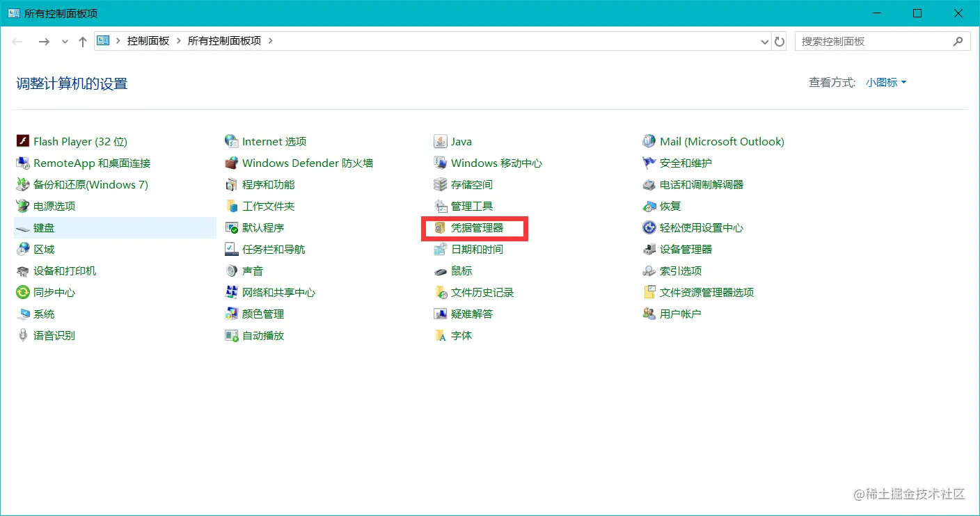980x516 pixels.
Task: Click the forward navigation arrow
Action: point(44,42)
